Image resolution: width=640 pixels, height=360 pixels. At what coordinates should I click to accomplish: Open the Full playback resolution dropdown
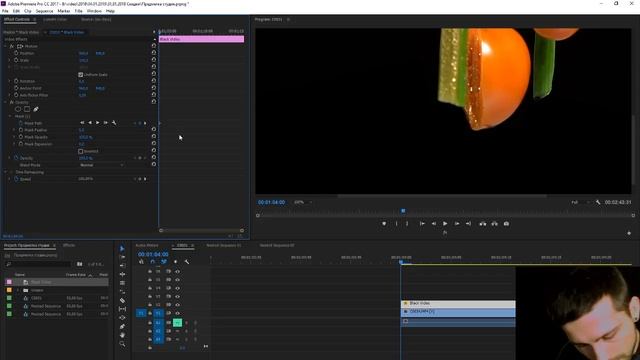(580, 202)
